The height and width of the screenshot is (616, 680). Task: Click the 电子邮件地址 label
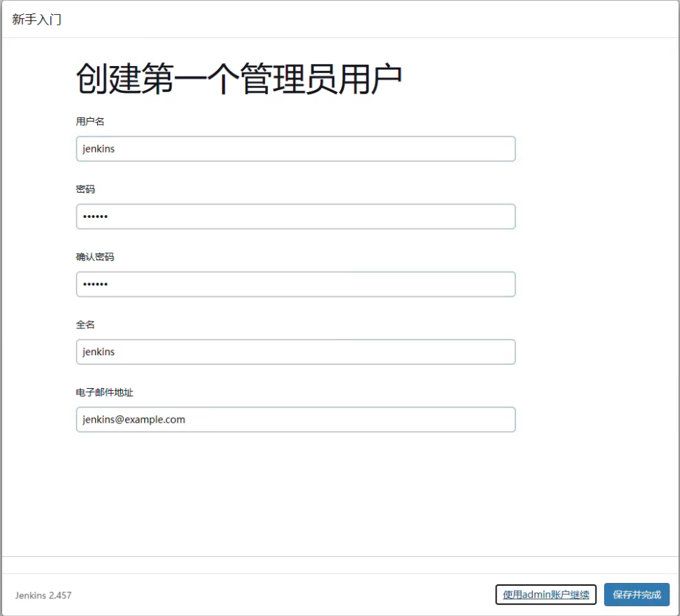(105, 392)
